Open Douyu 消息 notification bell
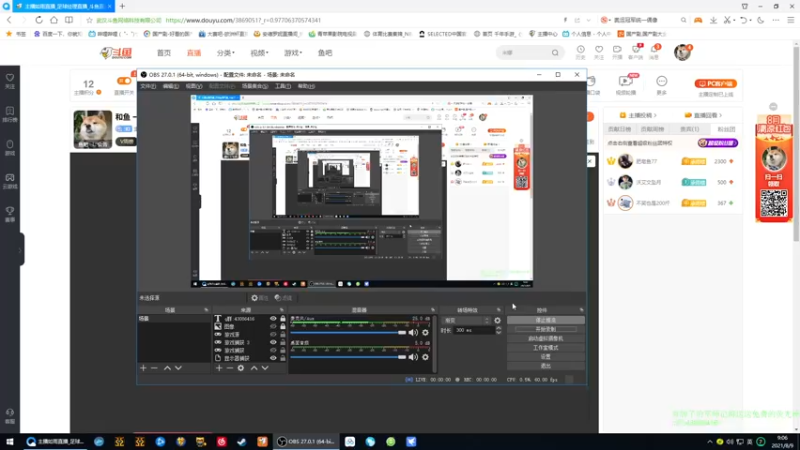800x450 pixels. (x=654, y=52)
